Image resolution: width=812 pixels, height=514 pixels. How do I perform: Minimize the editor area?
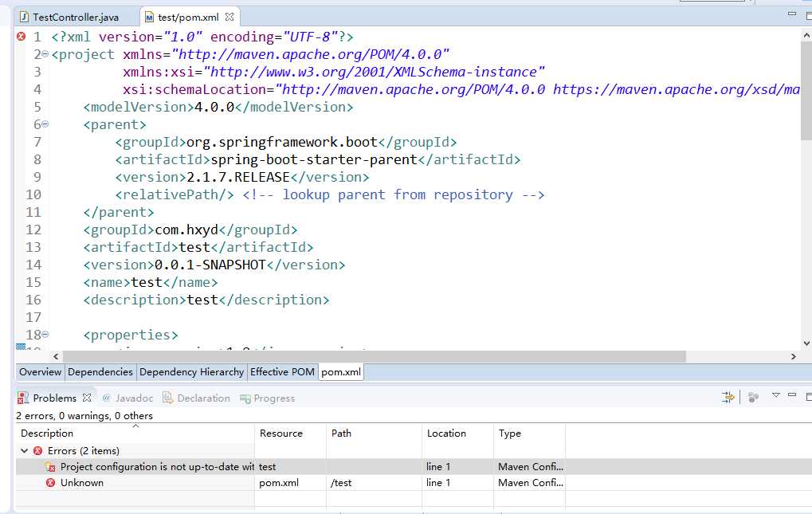(x=792, y=14)
